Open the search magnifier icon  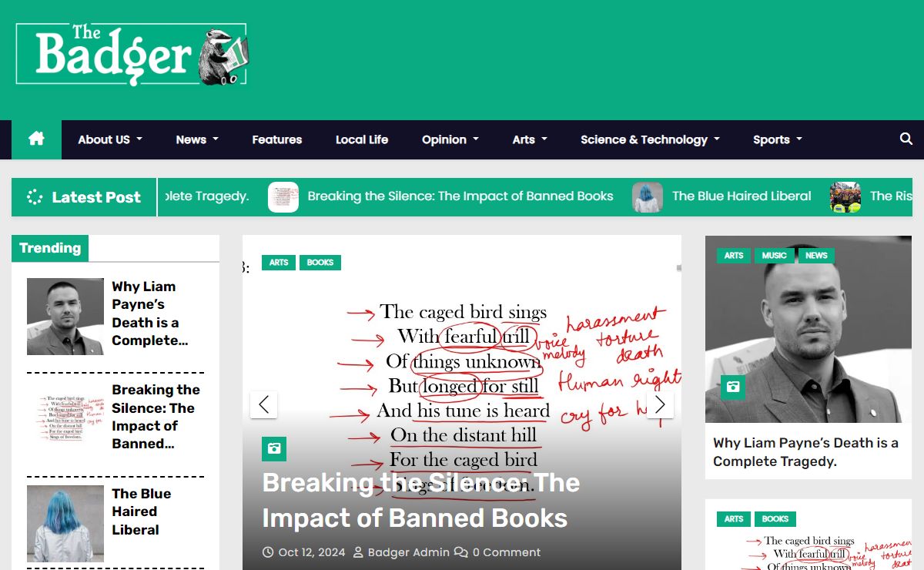click(906, 139)
